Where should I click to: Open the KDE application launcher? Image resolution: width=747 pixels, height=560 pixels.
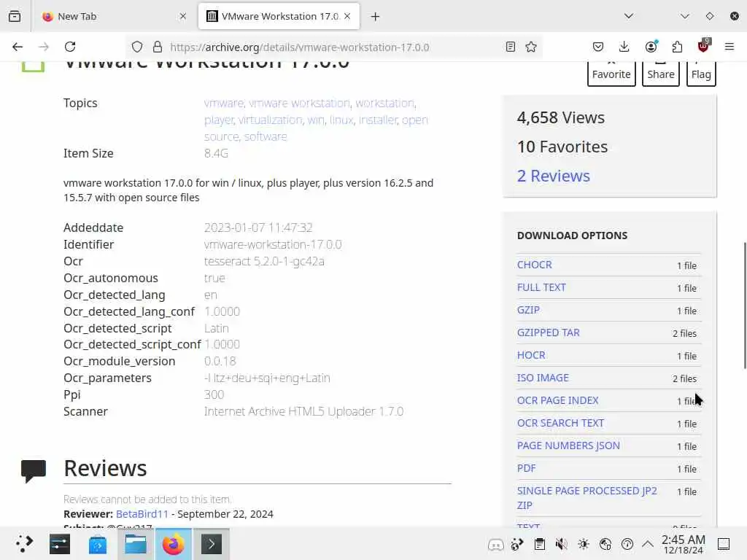point(24,544)
